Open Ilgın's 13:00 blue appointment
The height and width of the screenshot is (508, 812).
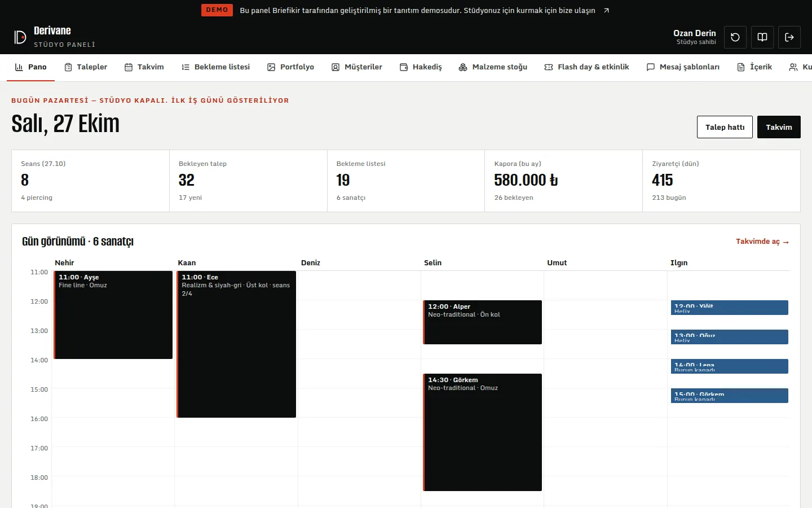[730, 337]
